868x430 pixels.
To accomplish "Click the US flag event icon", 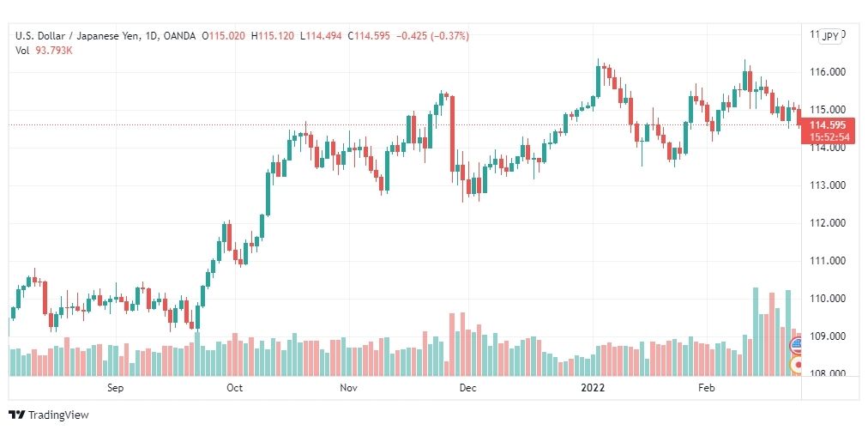I will (x=797, y=345).
